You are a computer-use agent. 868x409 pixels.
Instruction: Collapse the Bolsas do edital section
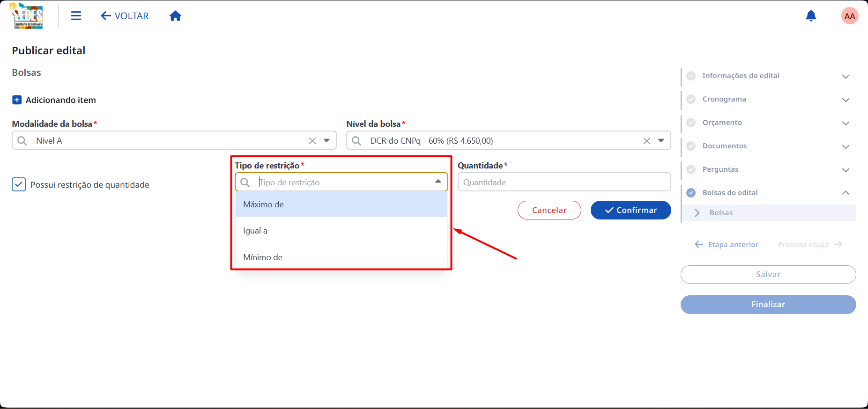point(846,193)
